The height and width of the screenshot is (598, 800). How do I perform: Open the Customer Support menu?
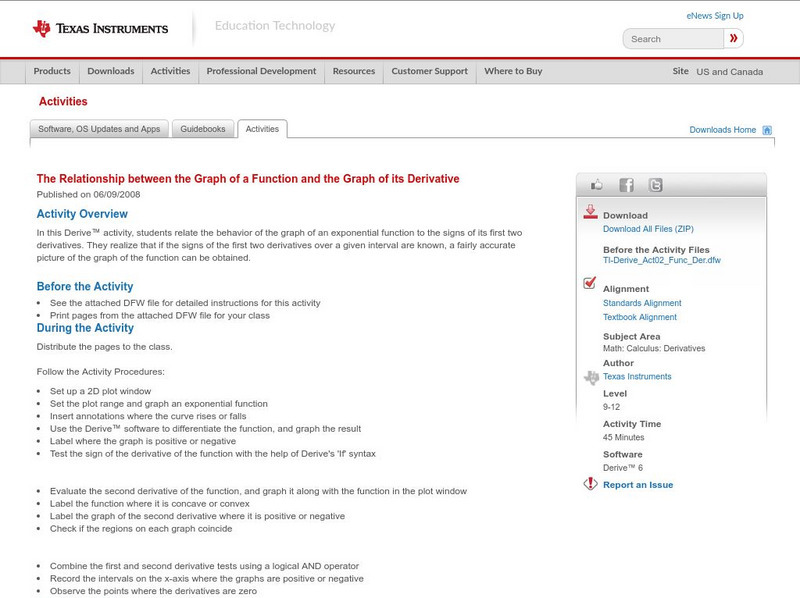point(430,71)
